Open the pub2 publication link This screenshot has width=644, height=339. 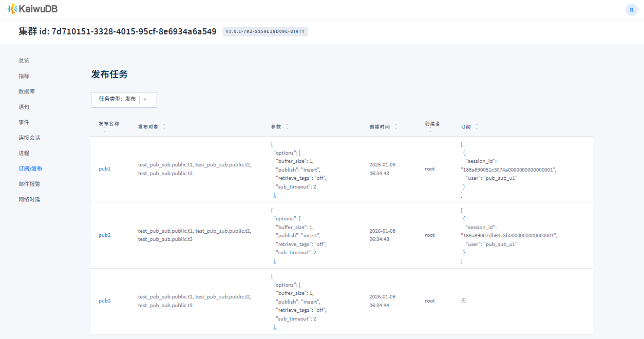(105, 235)
